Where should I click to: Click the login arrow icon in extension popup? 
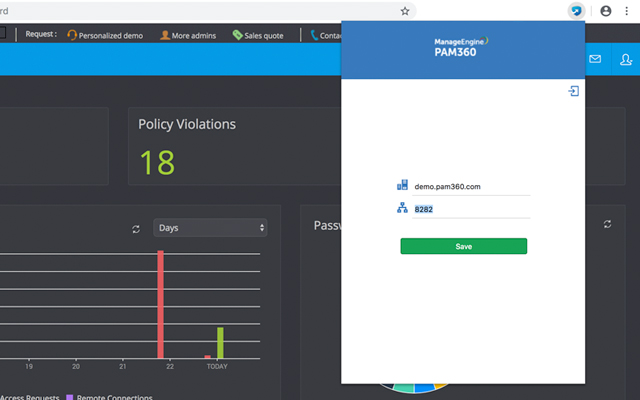tap(573, 91)
